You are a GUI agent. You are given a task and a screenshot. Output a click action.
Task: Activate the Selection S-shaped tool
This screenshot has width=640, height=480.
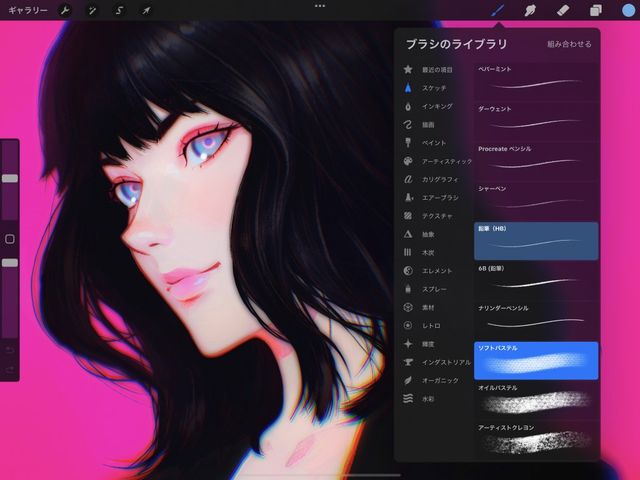click(119, 10)
